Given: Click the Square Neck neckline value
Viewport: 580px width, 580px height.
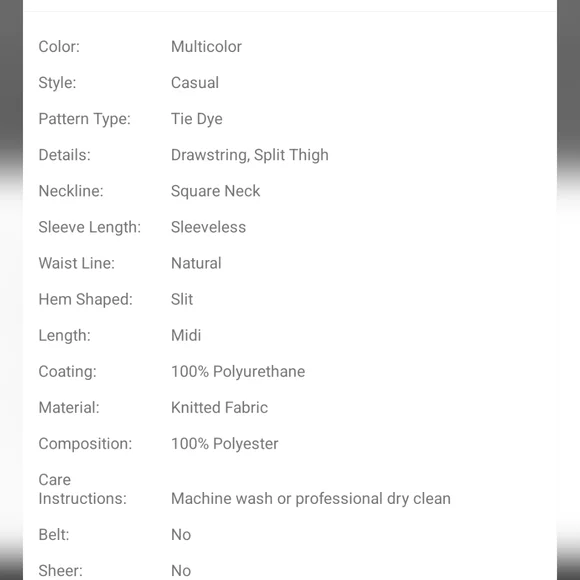Looking at the screenshot, I should coord(215,191).
